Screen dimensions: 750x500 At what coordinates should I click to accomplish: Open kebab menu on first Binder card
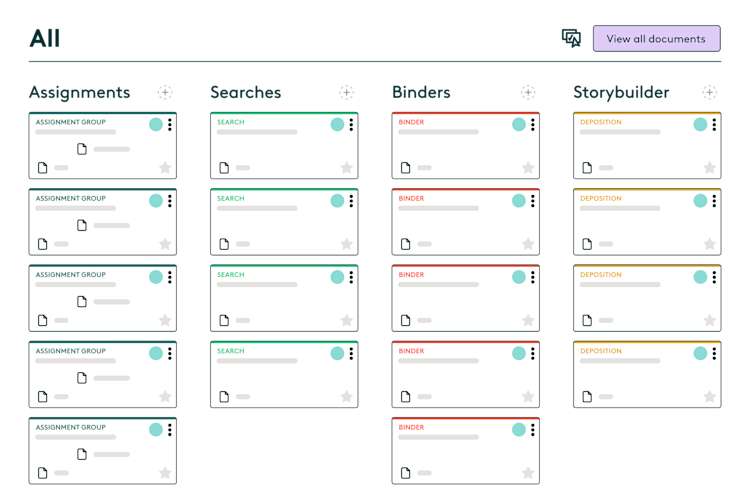pyautogui.click(x=533, y=125)
